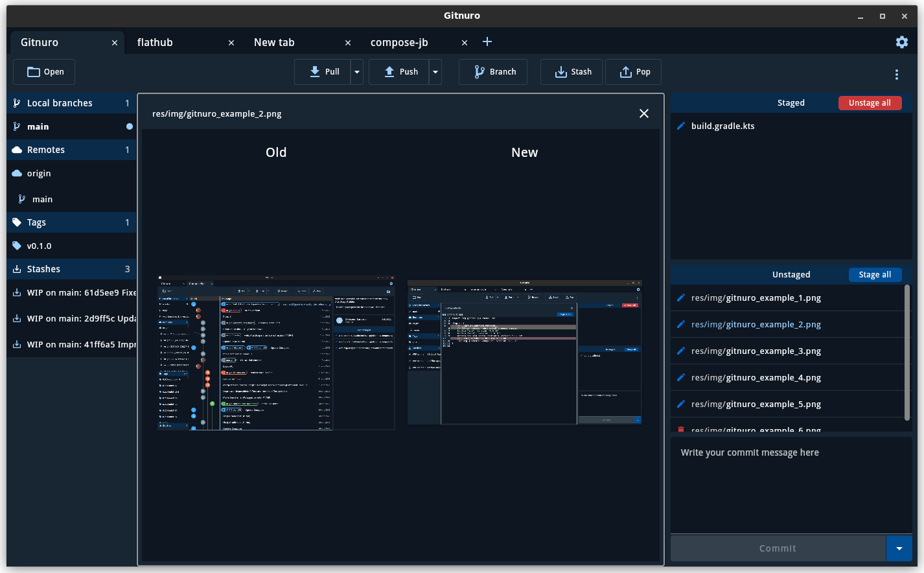Click the Pop button

(633, 72)
